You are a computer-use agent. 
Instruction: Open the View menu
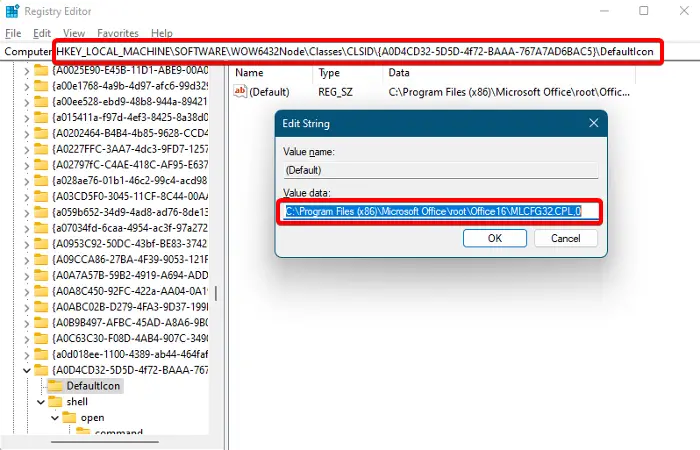(x=74, y=33)
